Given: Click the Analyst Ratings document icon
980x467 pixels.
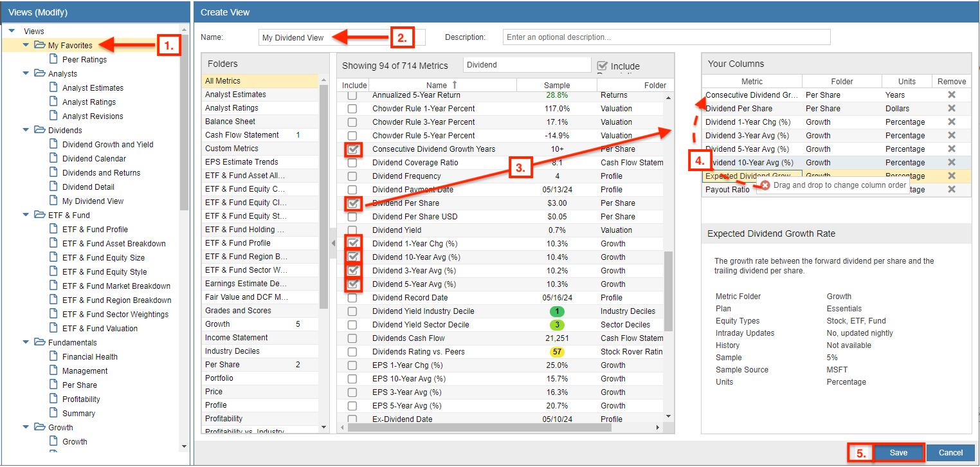Looking at the screenshot, I should (x=54, y=102).
